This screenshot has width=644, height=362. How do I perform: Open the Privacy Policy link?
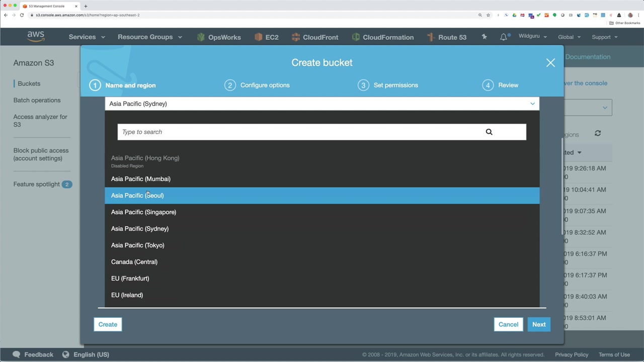pos(572,354)
